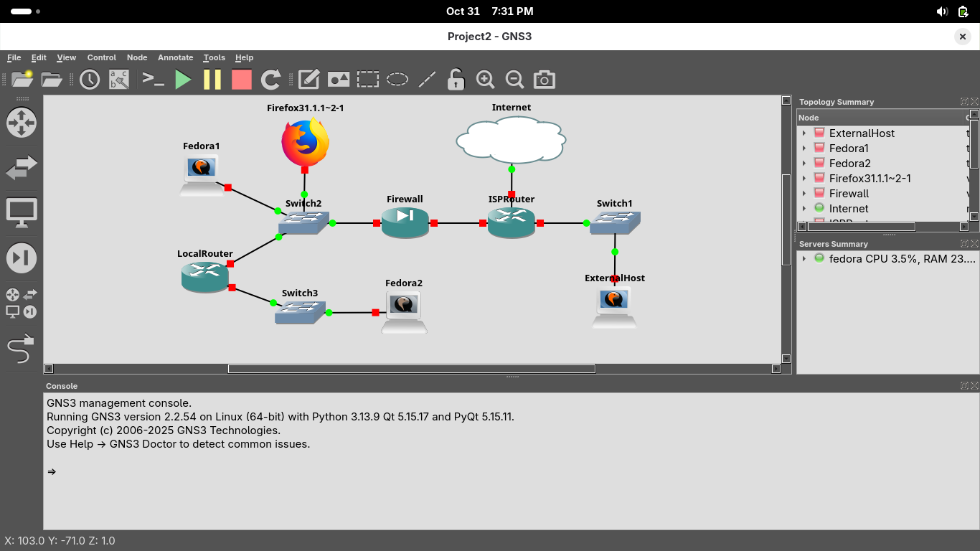Image resolution: width=980 pixels, height=551 pixels.
Task: Select the Firewall node on the canvas
Action: 405,222
